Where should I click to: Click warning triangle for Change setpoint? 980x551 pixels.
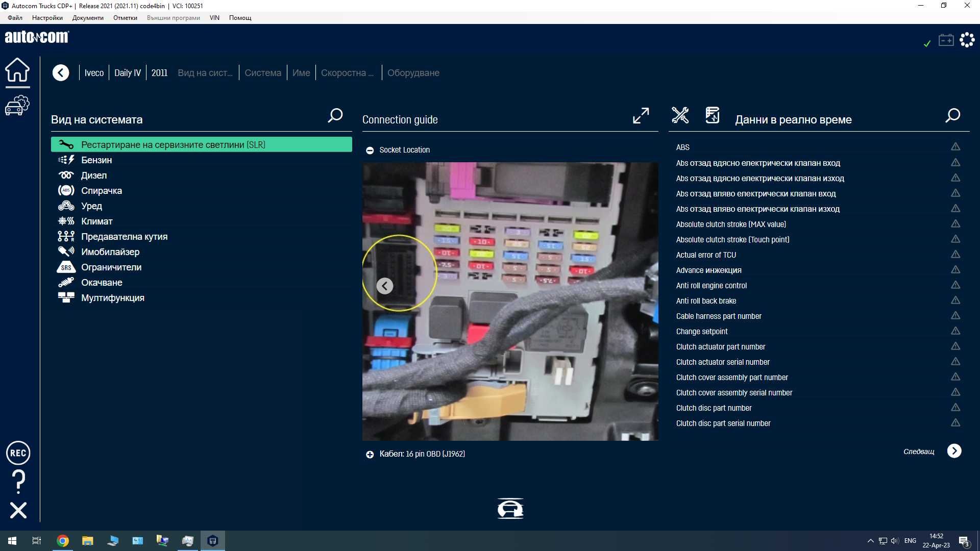pos(955,331)
